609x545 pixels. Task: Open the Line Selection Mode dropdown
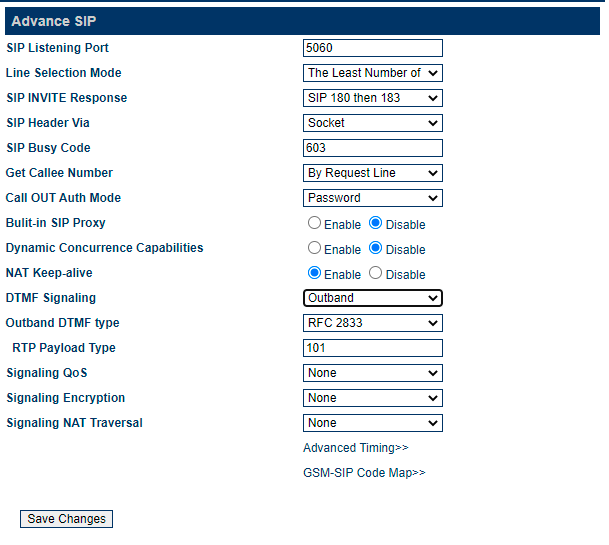coord(372,73)
